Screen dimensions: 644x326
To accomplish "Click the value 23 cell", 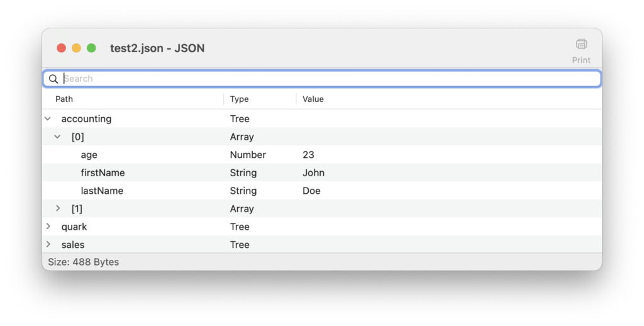I will pyautogui.click(x=308, y=155).
